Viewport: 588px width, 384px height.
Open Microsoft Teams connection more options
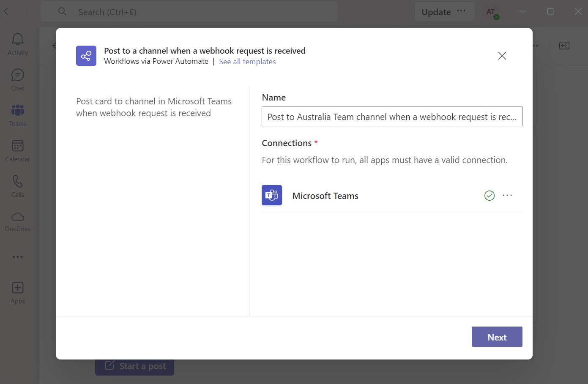click(x=507, y=195)
